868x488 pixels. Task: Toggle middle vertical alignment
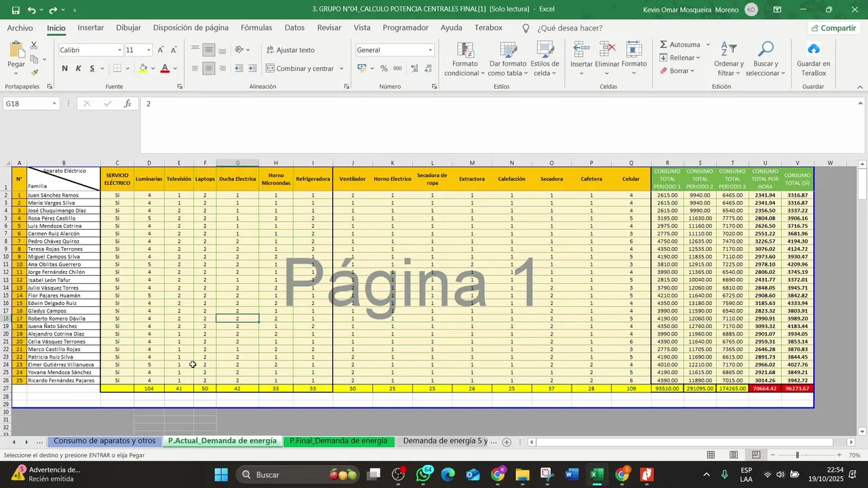click(x=208, y=50)
